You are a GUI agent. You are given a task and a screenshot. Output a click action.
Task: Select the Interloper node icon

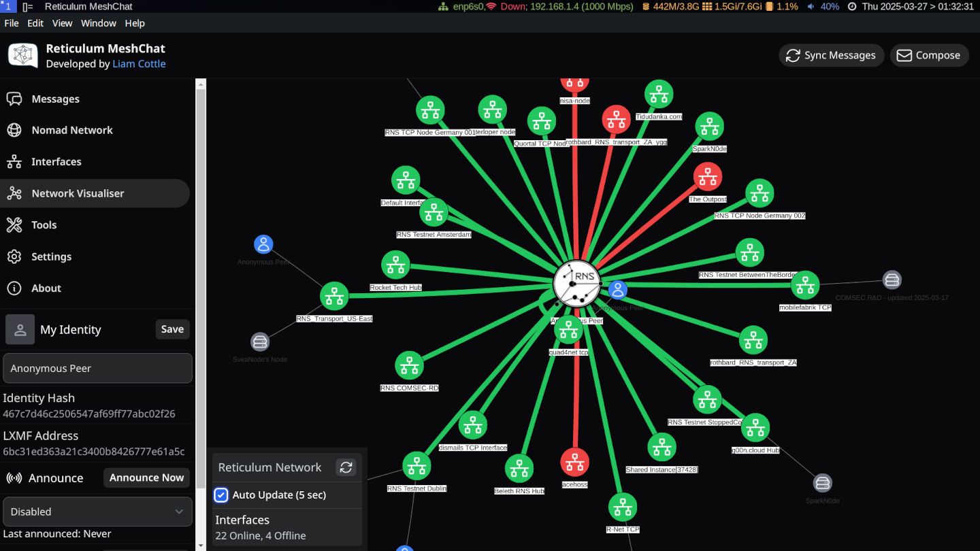pyautogui.click(x=492, y=110)
